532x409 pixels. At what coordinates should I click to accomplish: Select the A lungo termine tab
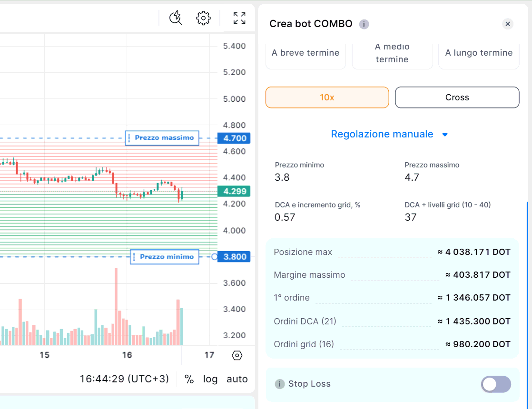pyautogui.click(x=479, y=53)
